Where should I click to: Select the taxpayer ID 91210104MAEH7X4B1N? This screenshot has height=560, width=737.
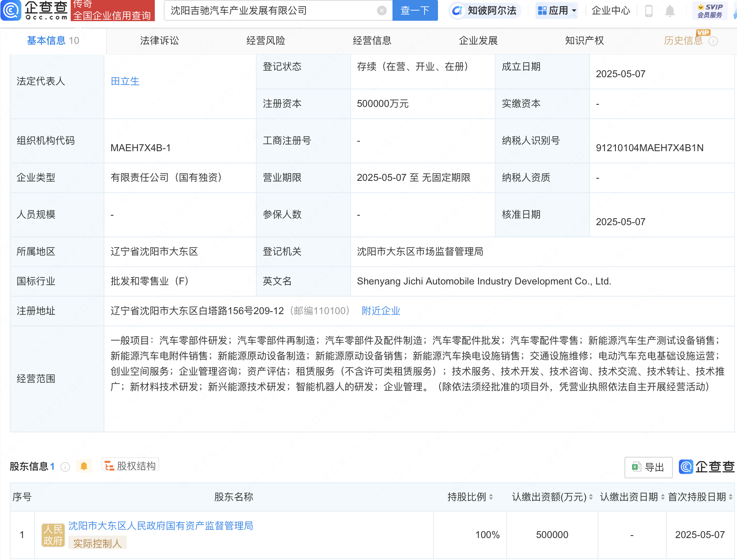click(649, 148)
